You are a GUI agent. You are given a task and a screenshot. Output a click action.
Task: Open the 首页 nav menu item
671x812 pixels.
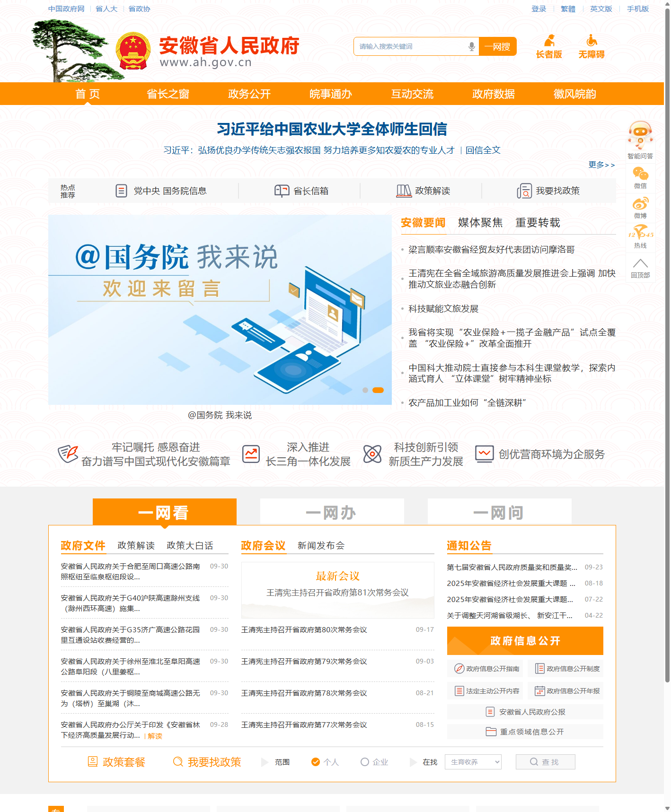(88, 94)
